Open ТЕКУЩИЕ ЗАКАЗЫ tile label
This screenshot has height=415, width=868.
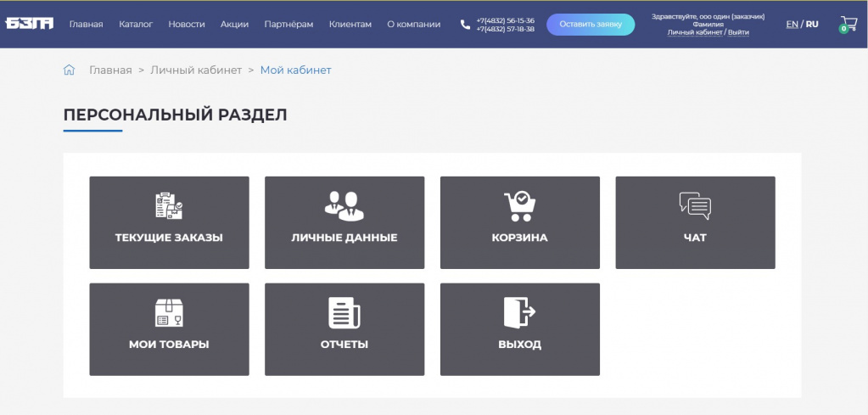(x=169, y=238)
